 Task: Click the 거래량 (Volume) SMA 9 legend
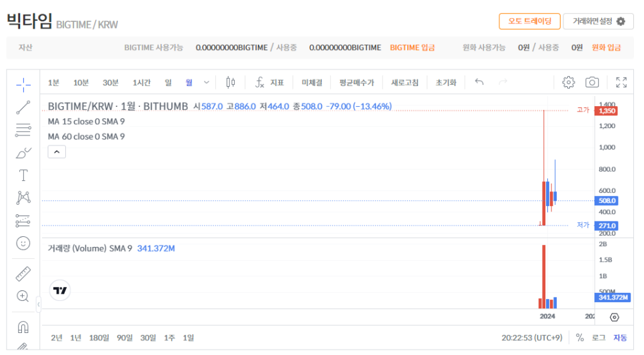pyautogui.click(x=90, y=249)
